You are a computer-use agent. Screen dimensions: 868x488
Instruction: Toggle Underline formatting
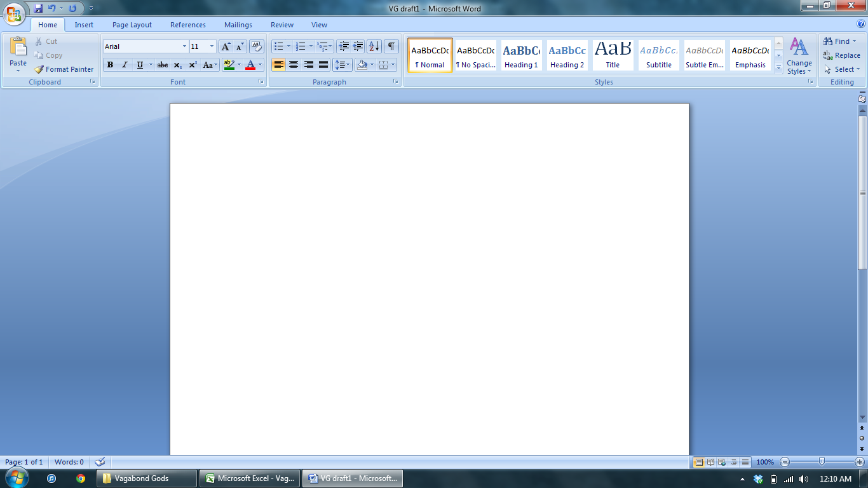[140, 65]
